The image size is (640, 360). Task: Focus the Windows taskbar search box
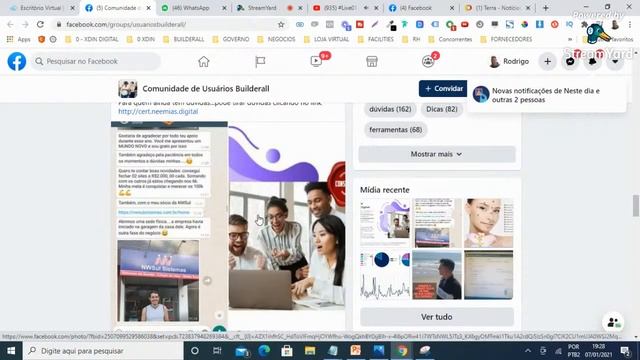(103, 351)
